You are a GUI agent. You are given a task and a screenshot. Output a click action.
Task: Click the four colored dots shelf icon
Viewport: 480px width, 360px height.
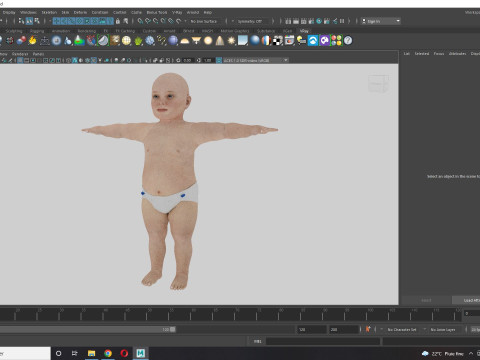(x=337, y=41)
